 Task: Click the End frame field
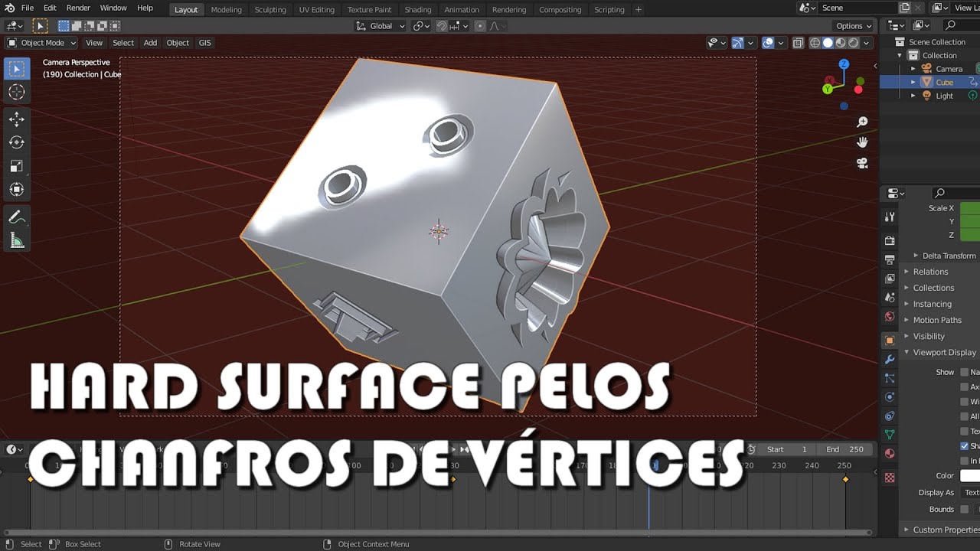click(x=844, y=449)
